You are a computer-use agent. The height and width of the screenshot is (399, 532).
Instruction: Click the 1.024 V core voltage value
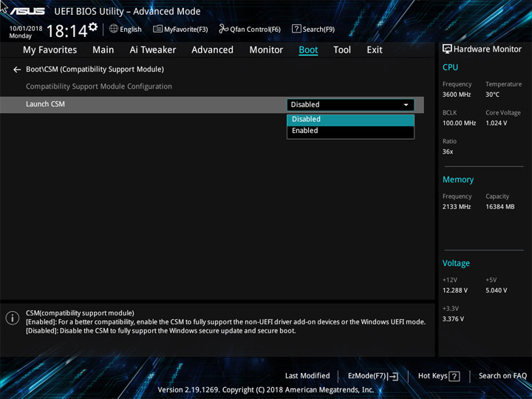496,123
